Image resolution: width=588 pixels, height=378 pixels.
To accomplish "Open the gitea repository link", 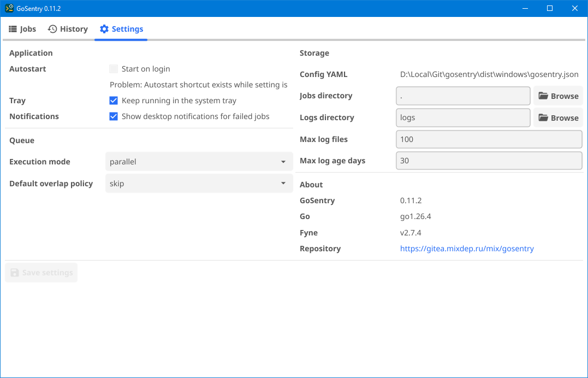I will tap(467, 249).
